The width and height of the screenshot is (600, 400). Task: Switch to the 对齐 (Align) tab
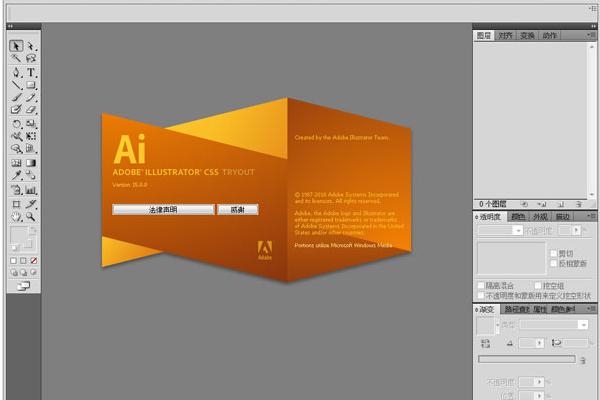point(506,36)
